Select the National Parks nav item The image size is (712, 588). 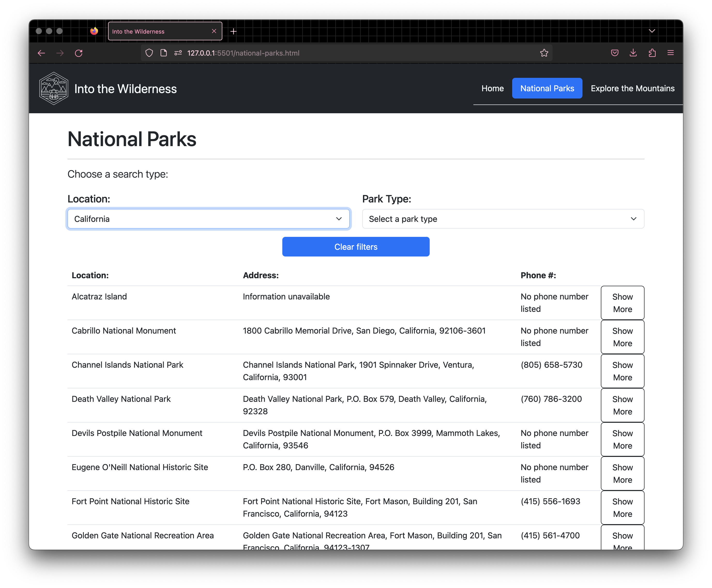[547, 88]
